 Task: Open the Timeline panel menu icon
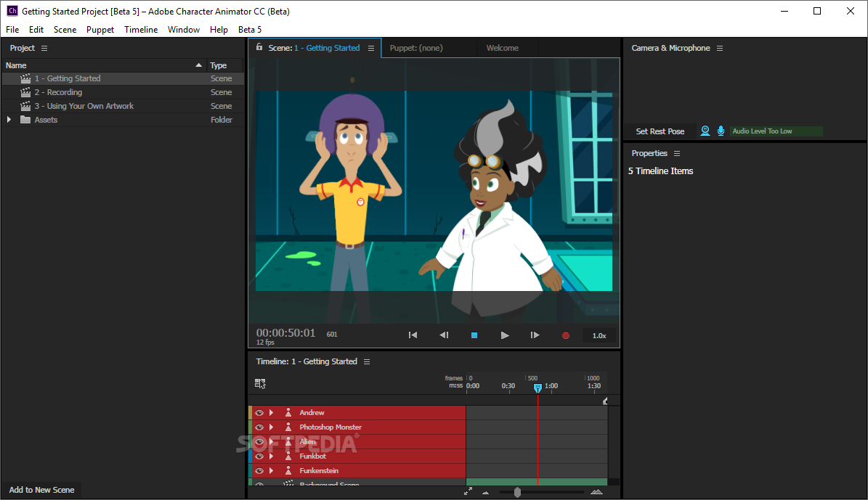tap(367, 361)
